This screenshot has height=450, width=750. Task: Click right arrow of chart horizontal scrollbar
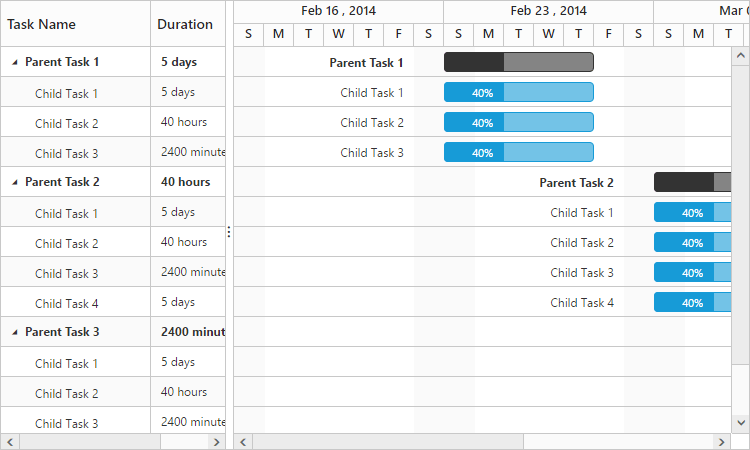720,441
